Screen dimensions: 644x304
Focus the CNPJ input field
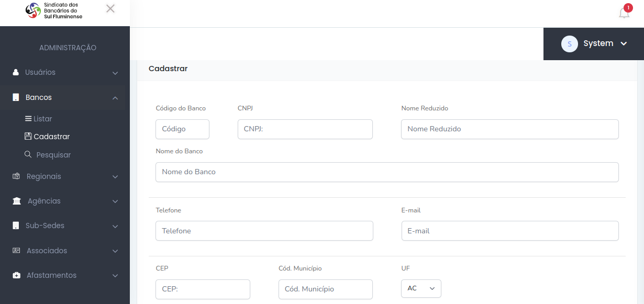(x=305, y=129)
